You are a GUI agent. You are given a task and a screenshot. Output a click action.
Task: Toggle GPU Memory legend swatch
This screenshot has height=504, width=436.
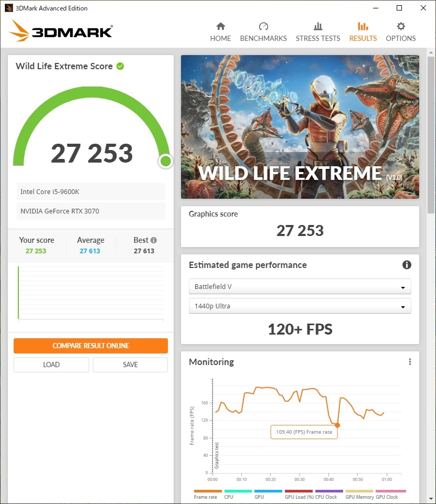(x=359, y=491)
